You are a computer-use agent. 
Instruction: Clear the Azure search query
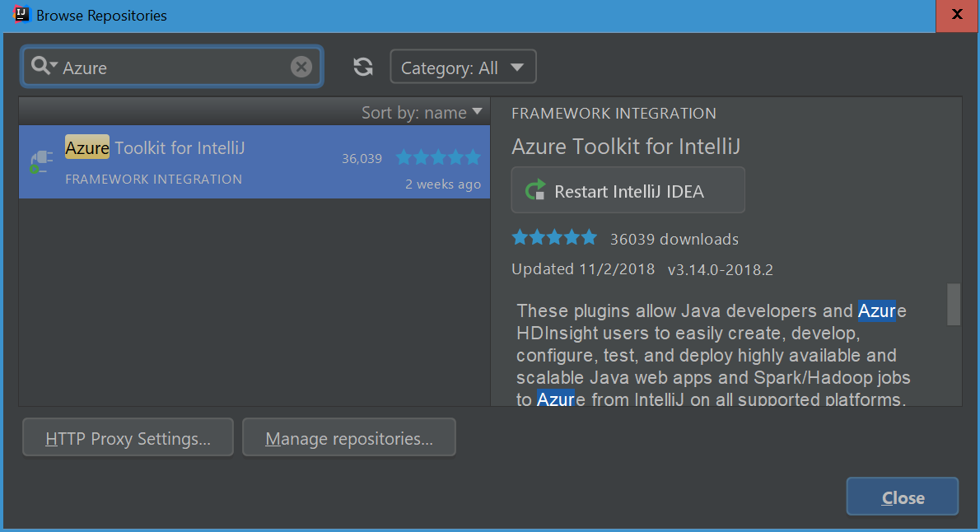301,67
